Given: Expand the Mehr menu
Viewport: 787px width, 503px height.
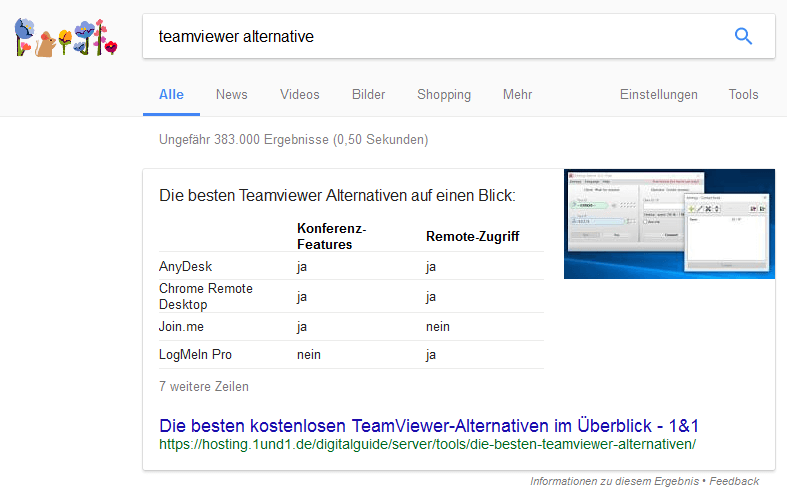Looking at the screenshot, I should click(x=517, y=95).
